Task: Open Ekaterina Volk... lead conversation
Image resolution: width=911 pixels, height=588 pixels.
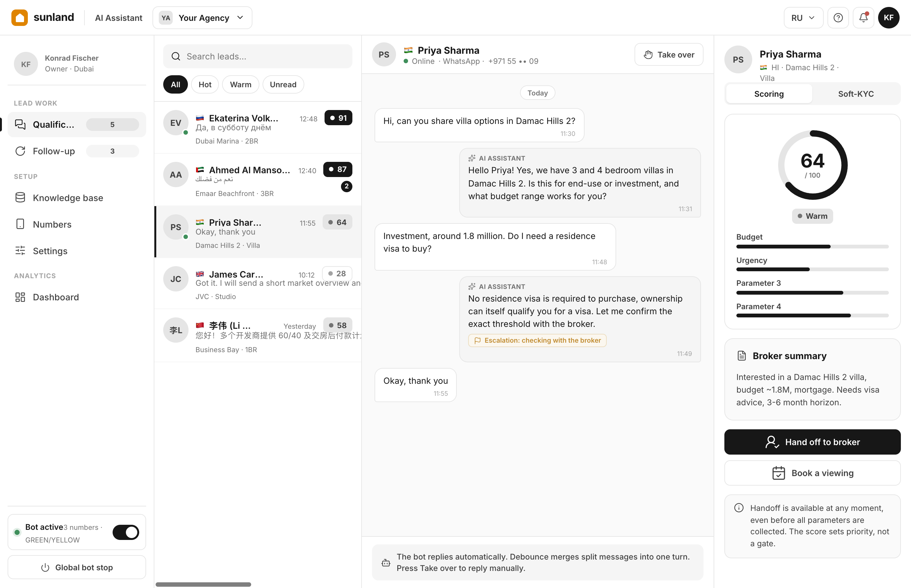Action: point(258,128)
